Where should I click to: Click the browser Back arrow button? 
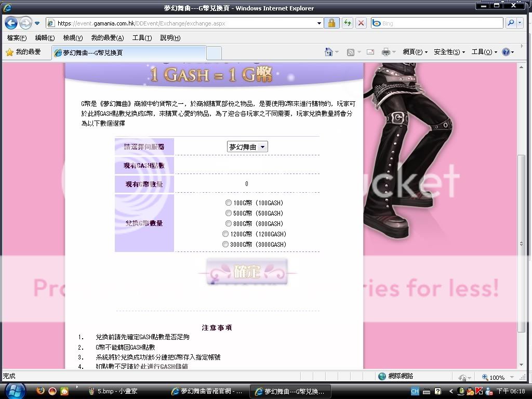tap(11, 23)
